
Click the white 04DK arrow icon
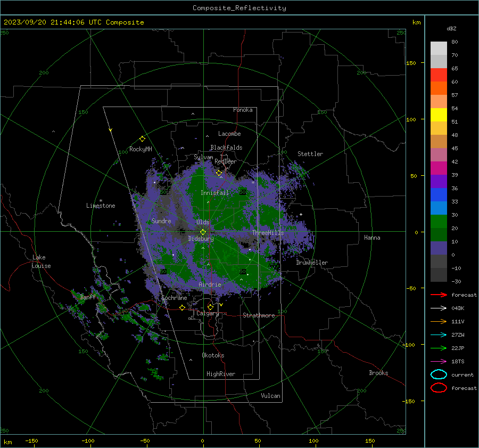tap(439, 308)
